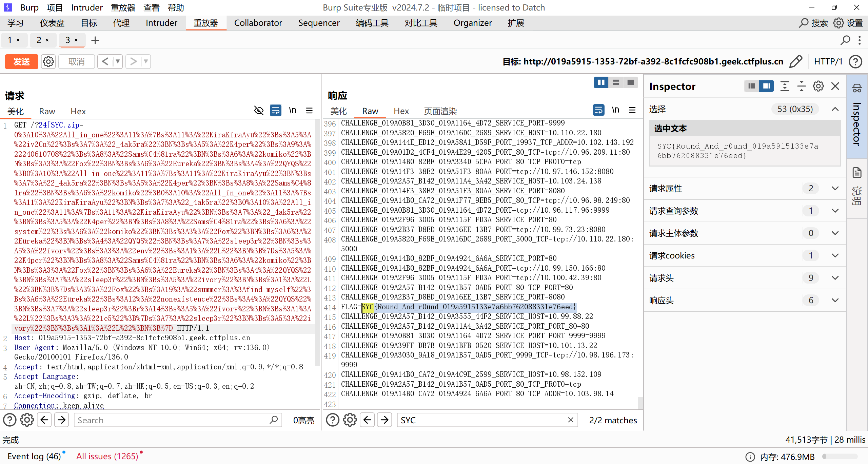
Task: Toggle \n non-printable chars in request panel
Action: 292,111
